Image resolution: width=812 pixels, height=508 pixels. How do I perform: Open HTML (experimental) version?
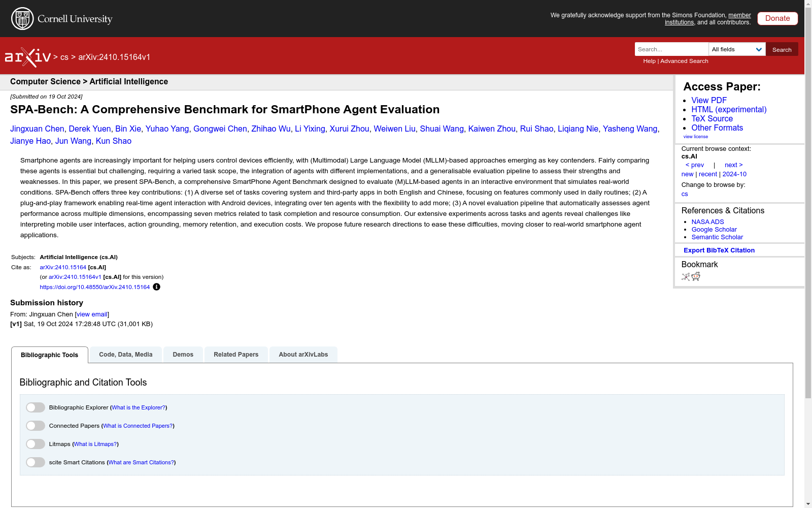point(729,110)
